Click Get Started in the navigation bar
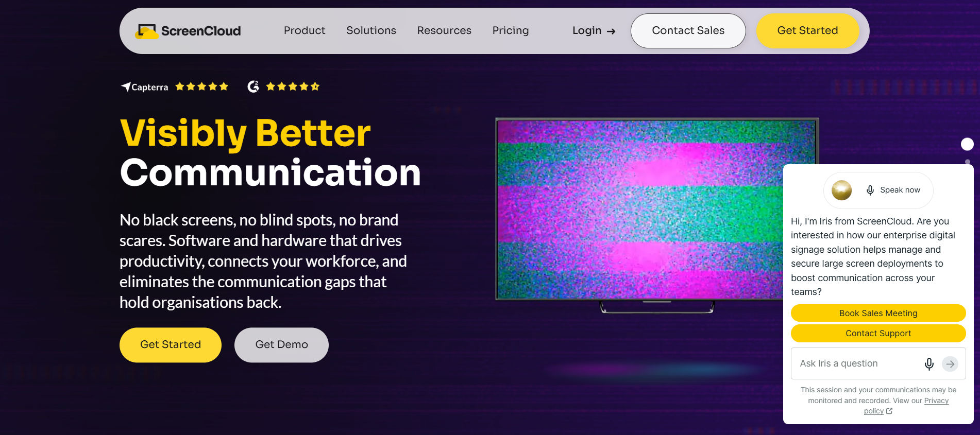 click(807, 31)
